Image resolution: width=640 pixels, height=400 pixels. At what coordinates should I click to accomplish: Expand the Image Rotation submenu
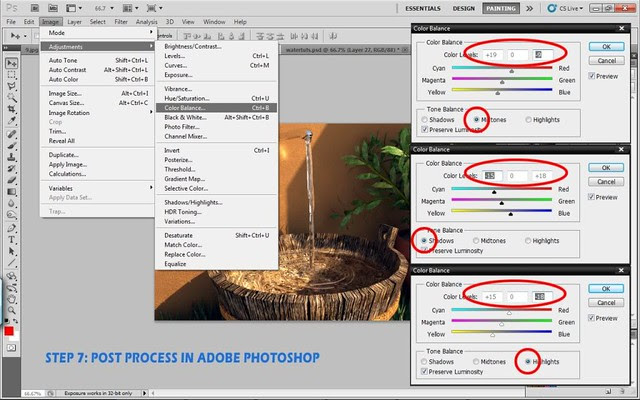point(98,113)
